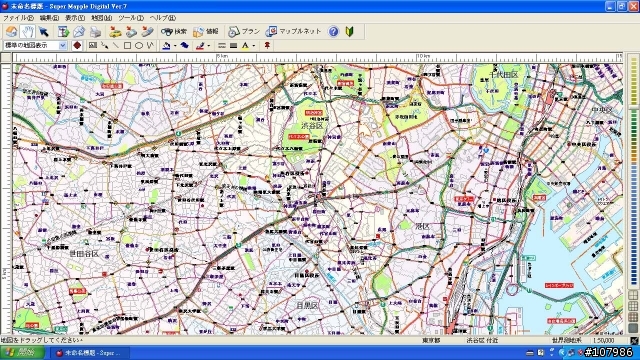Click the home map icon
Viewport: 640px width, 360px height.
coord(11,31)
